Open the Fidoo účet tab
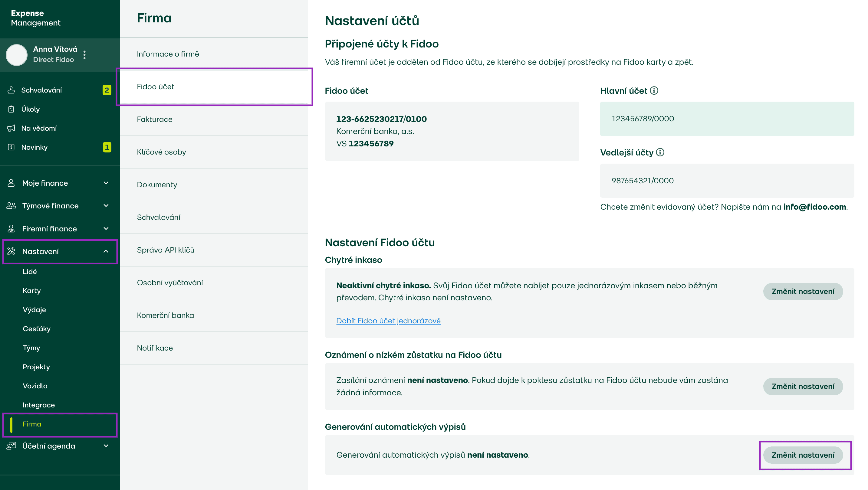The height and width of the screenshot is (490, 868). tap(214, 87)
